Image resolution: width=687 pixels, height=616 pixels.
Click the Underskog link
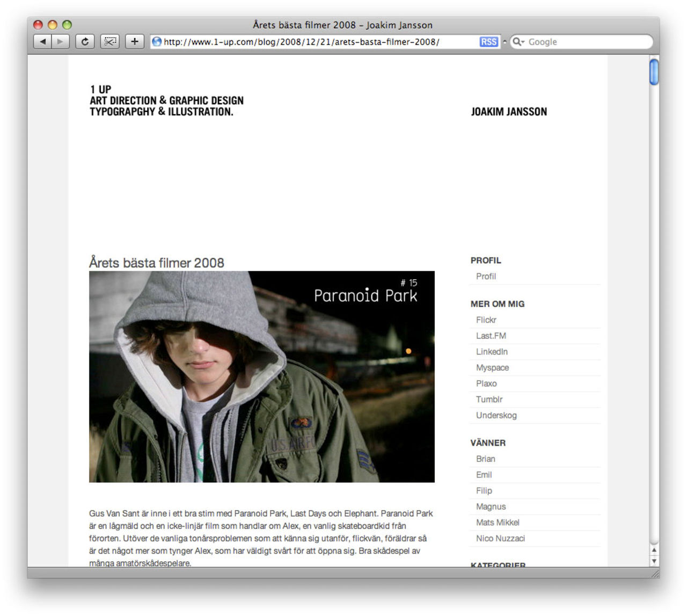point(496,415)
